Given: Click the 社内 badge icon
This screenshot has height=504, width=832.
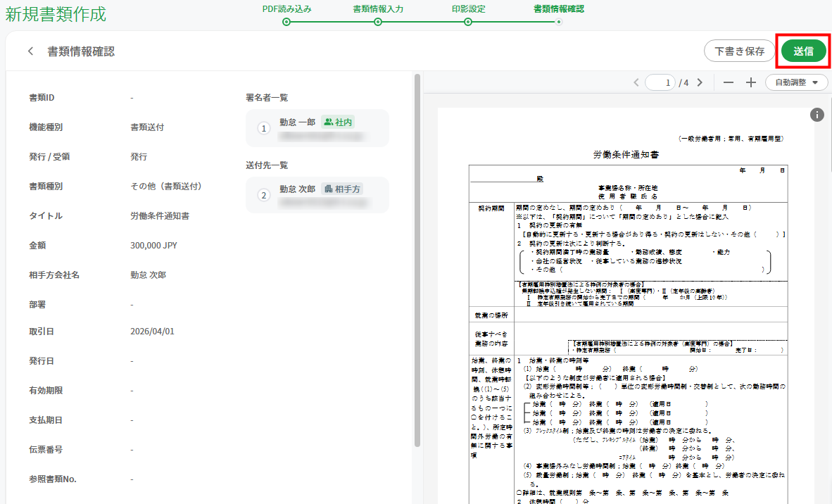Looking at the screenshot, I should click(329, 122).
